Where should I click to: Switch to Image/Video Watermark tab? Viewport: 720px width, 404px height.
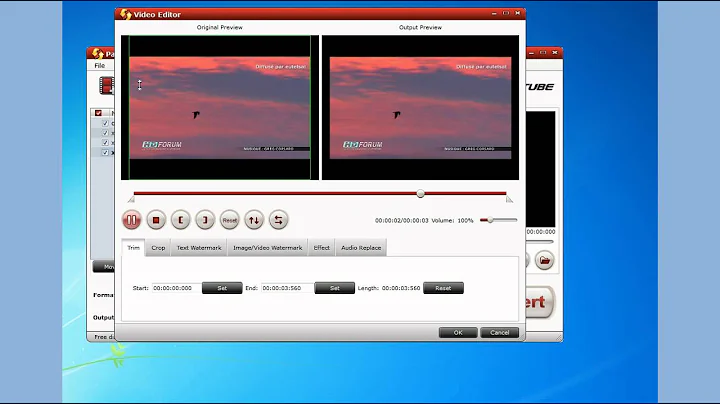[x=268, y=248]
